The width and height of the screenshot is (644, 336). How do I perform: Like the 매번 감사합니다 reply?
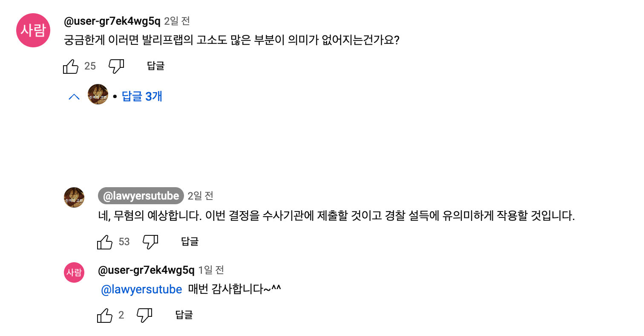(105, 316)
